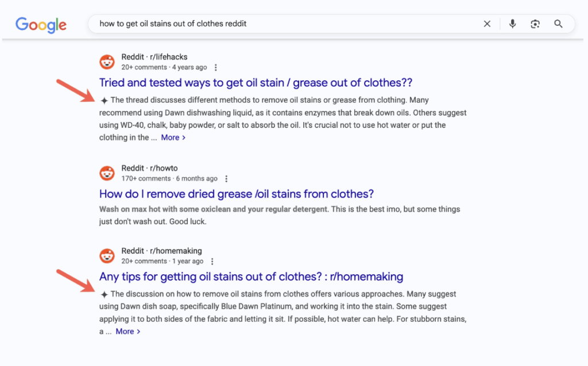Screen dimensions: 588x366
Task: Click the magnifying glass search button
Action: [x=558, y=24]
